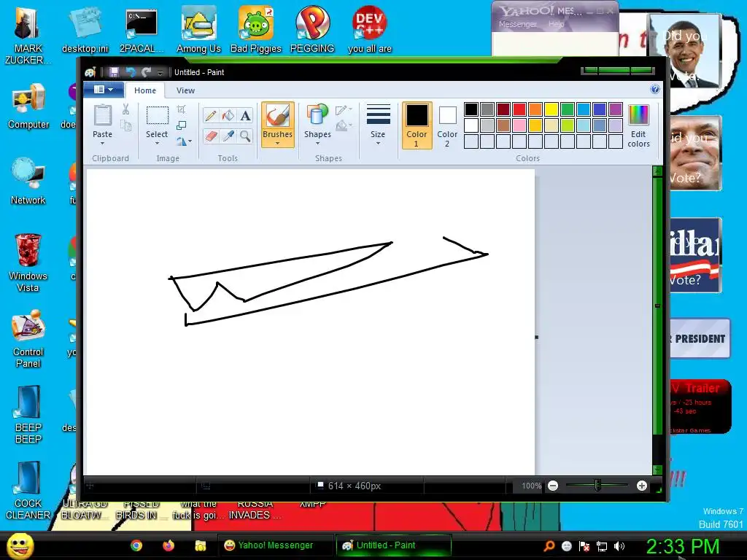This screenshot has width=747, height=560.
Task: Click the Brushes tool icon
Action: 277,116
